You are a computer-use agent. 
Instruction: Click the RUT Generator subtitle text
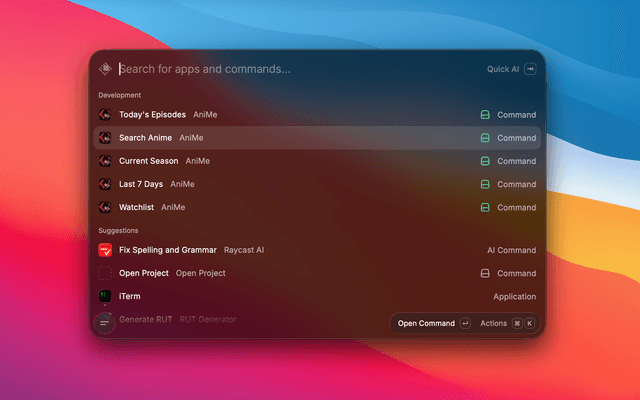tap(208, 320)
